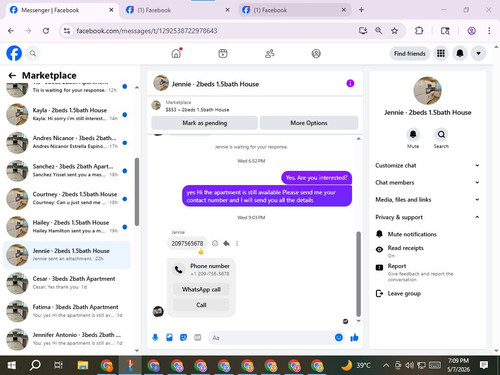Open Courtney - 2beds 1.5bath House chat
Image resolution: width=500 pixels, height=375 pixels.
click(67, 198)
